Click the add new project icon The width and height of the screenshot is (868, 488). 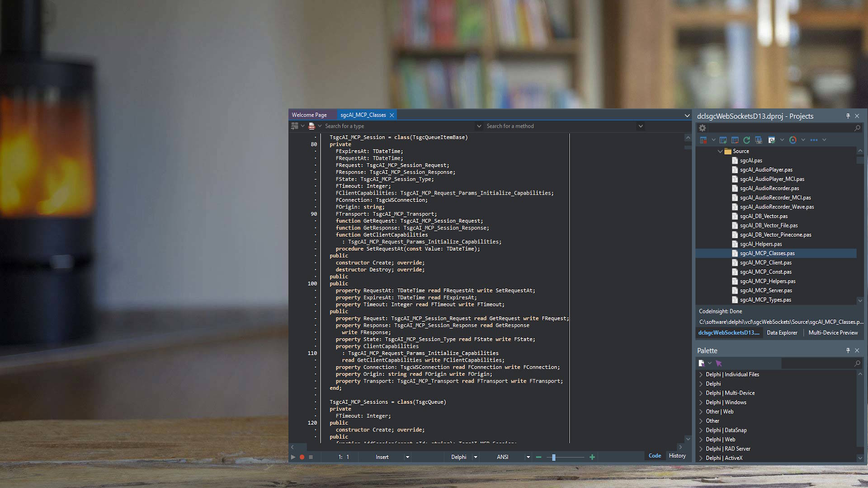[x=723, y=140]
